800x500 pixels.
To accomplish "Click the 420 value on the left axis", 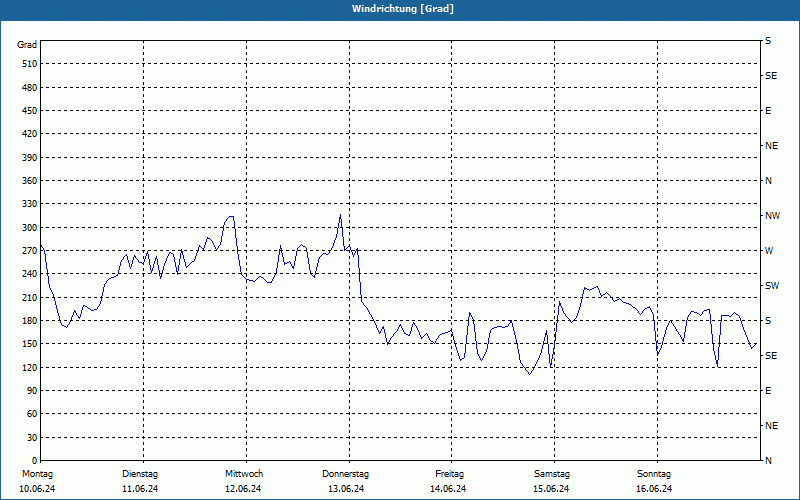I will (x=30, y=134).
